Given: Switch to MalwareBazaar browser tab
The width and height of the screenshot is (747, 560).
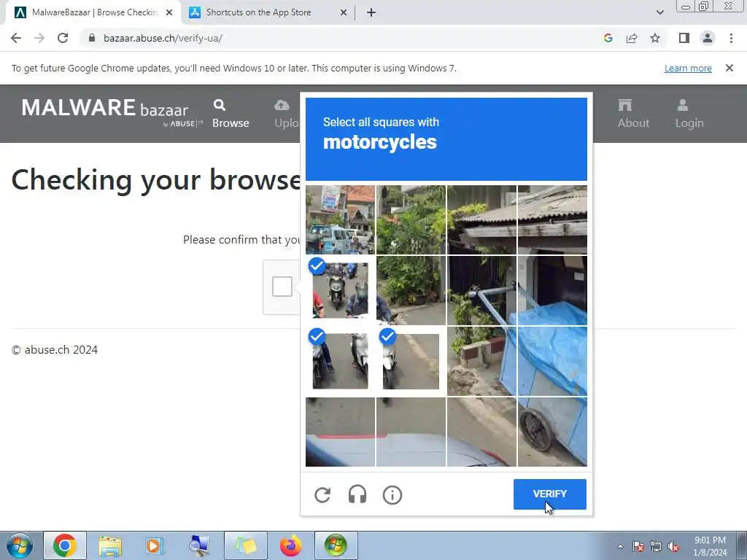Looking at the screenshot, I should pos(94,12).
